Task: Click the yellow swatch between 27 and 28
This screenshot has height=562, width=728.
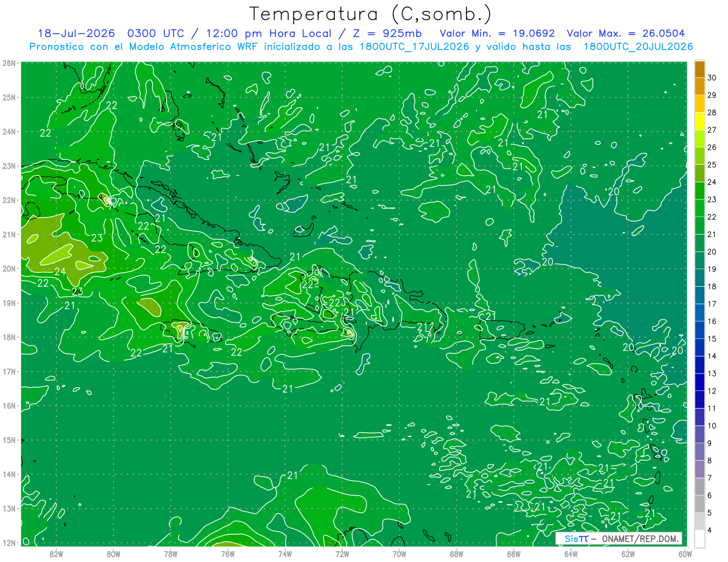Action: (699, 121)
